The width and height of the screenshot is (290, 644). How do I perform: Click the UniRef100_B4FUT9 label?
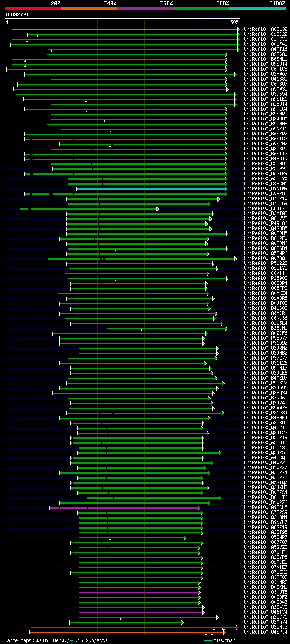pyautogui.click(x=266, y=159)
